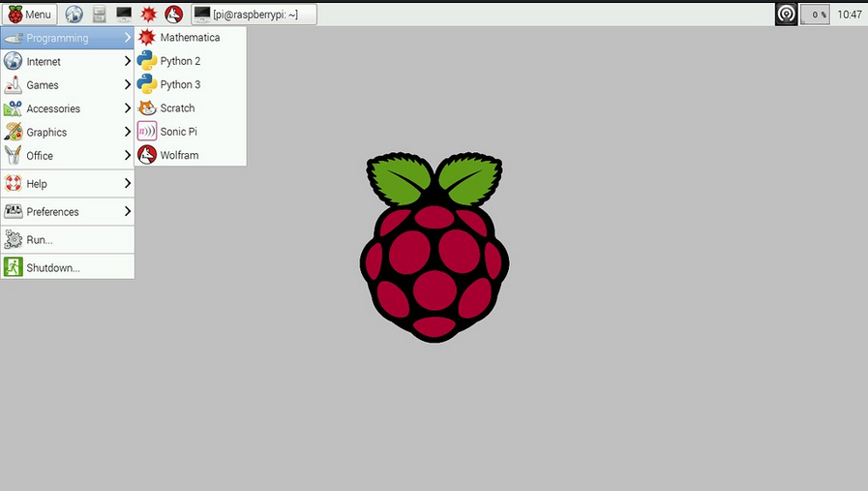Launch Mathematica from the taskbar icon
Screen dimensions: 868x491
click(x=148, y=15)
